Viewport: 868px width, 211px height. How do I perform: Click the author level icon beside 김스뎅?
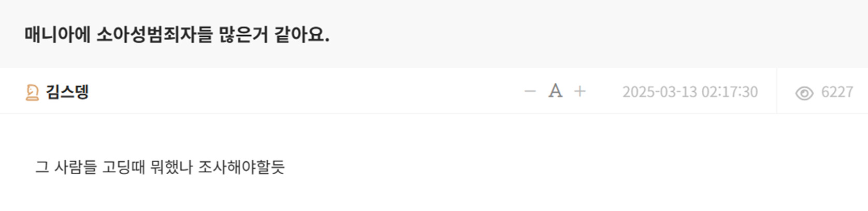click(x=32, y=92)
